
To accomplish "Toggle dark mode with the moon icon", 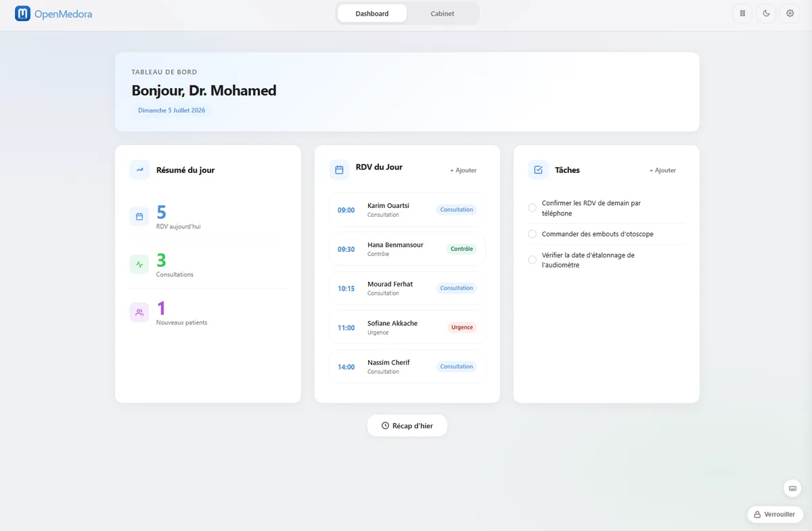I will coord(766,14).
